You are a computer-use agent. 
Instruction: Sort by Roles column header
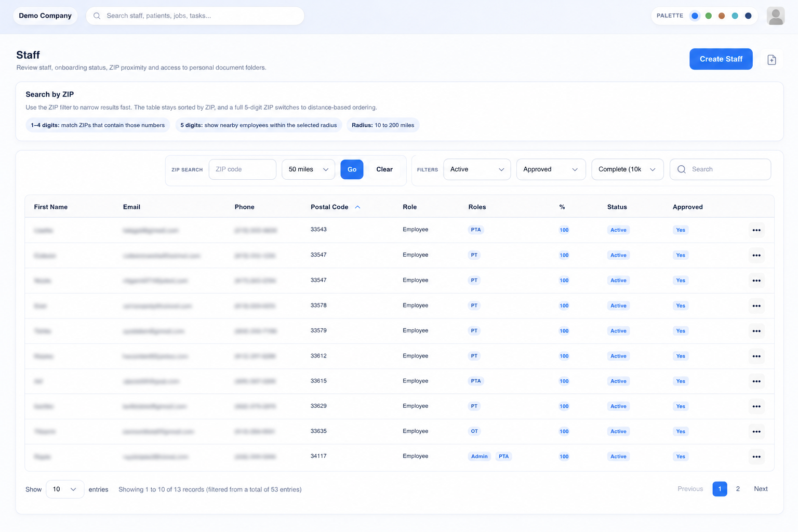point(477,207)
